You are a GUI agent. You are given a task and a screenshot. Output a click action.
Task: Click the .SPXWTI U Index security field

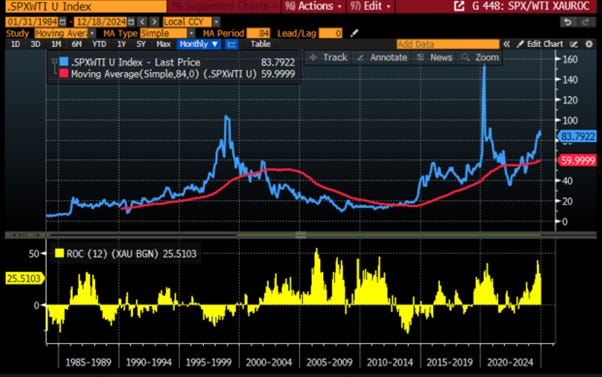[86, 6]
